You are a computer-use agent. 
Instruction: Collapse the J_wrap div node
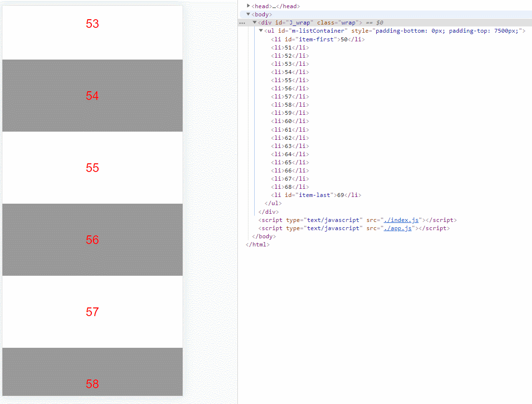pos(254,23)
